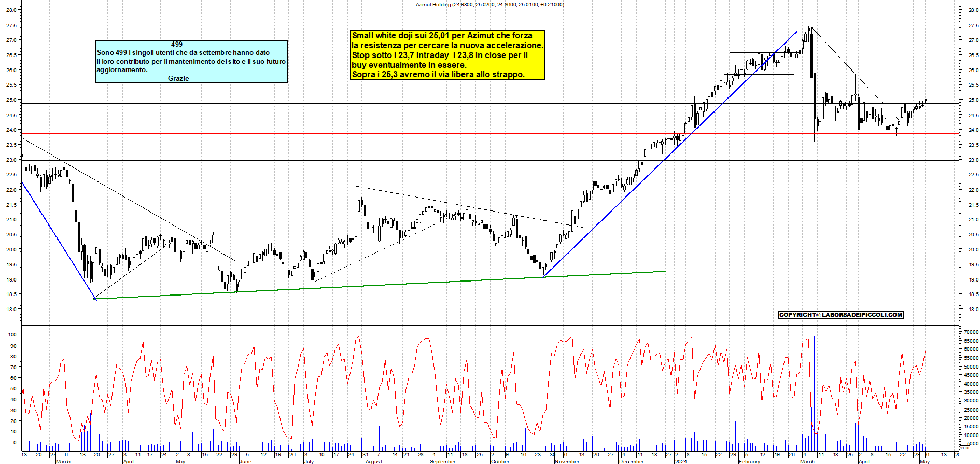Image resolution: width=980 pixels, height=464 pixels.
Task: Click 'Grazie' in the cyan note box
Action: [178, 78]
